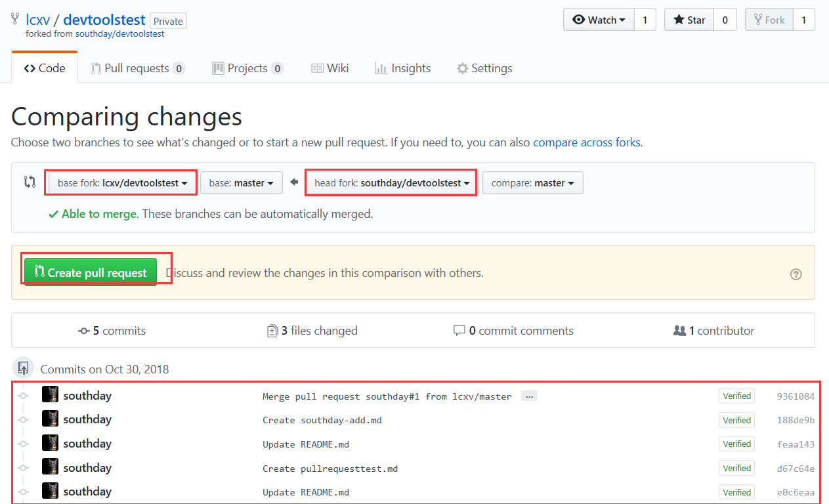Expand the base: master branch dropdown
This screenshot has height=504, width=829.
(x=242, y=183)
